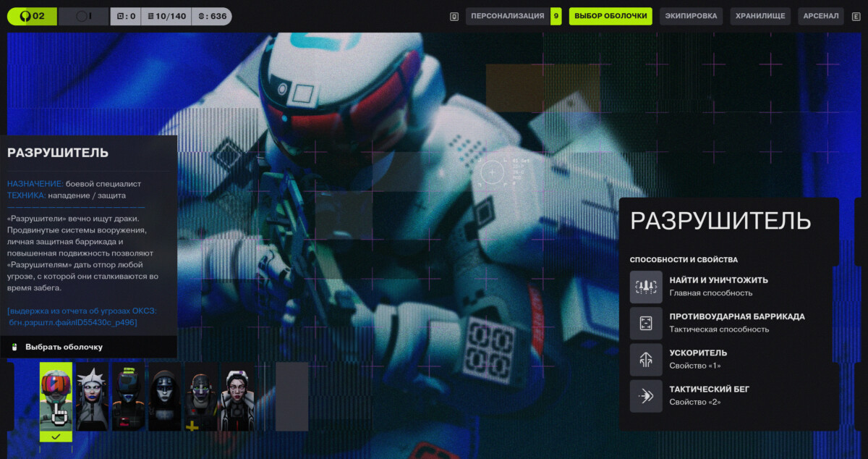Viewport: 868px width, 459px height.
Task: Go to the «Арсенал» tab
Action: click(x=820, y=16)
